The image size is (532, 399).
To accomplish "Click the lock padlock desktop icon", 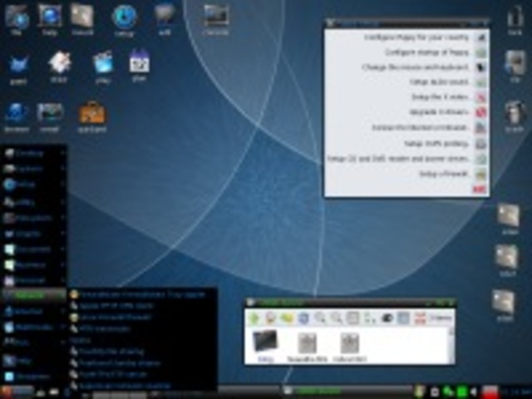I will [515, 20].
